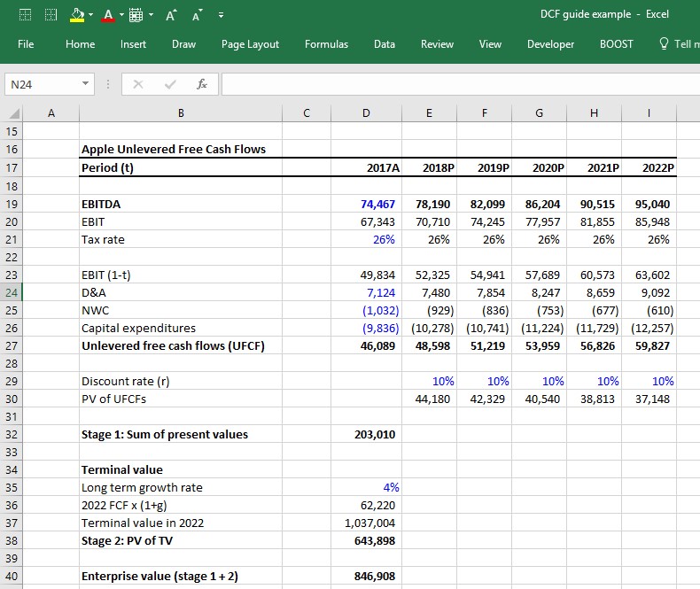Viewport: 700px width, 589px height.
Task: Select the blue 26% tax rate cell
Action: point(366,240)
